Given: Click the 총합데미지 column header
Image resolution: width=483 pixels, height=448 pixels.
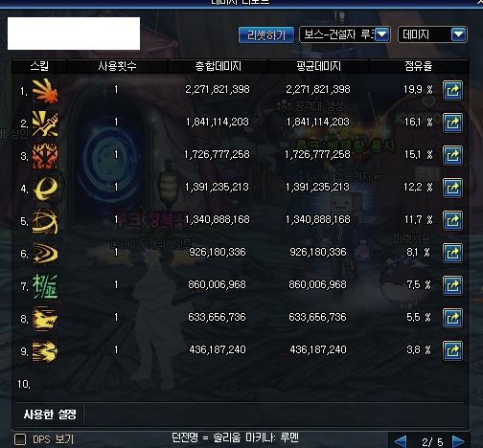Looking at the screenshot, I should (x=218, y=66).
